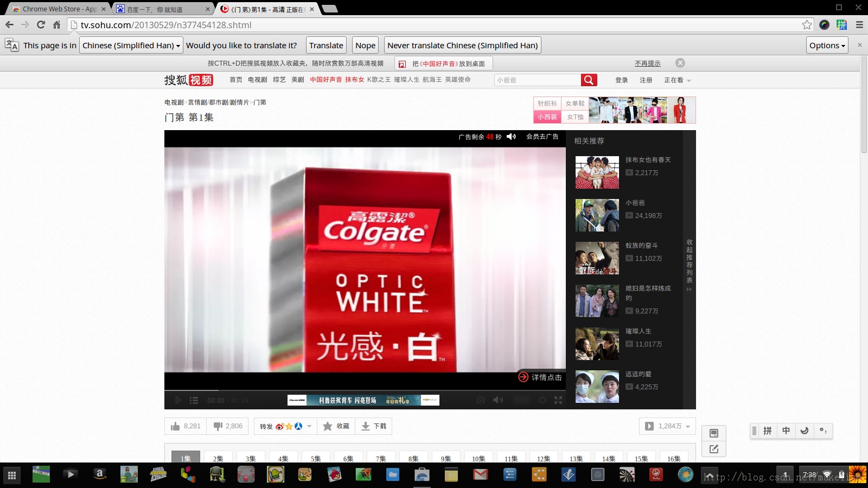Open the 综艺 nav item

click(279, 80)
